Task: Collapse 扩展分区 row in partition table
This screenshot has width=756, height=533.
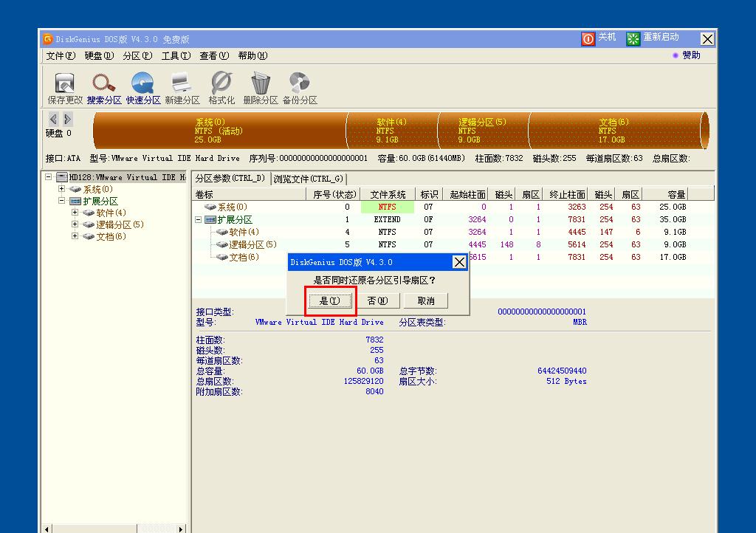Action: click(198, 220)
